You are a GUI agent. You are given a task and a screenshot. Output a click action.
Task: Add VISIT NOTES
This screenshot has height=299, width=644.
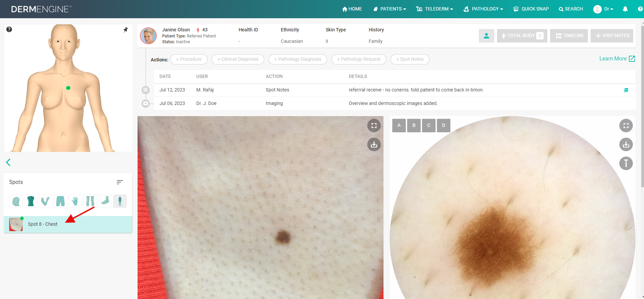(x=612, y=36)
